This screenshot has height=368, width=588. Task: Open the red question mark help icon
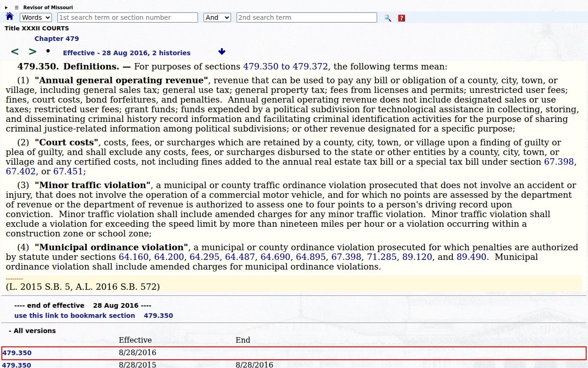coord(401,18)
